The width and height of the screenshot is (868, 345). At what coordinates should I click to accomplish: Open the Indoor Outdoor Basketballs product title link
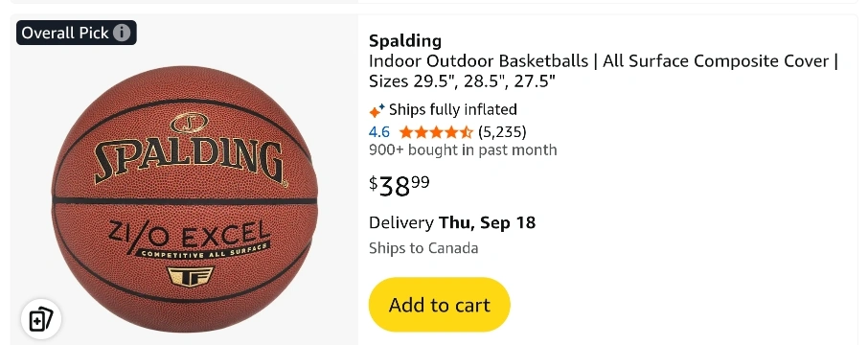pyautogui.click(x=604, y=71)
